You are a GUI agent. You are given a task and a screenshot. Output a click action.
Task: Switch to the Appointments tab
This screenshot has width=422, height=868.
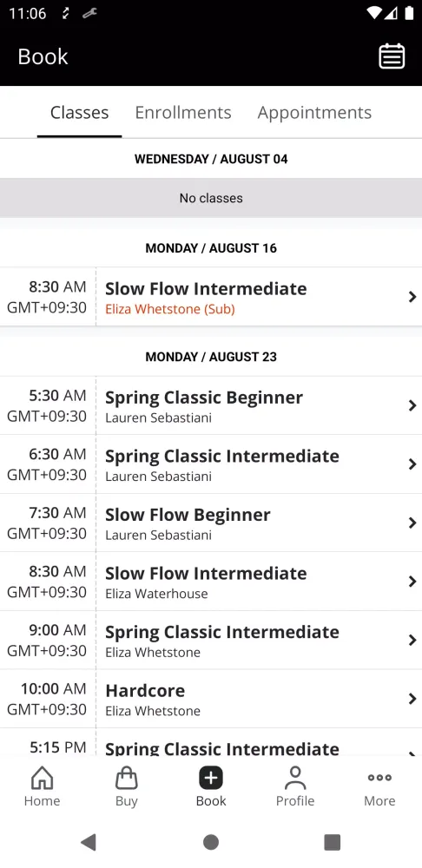314,112
